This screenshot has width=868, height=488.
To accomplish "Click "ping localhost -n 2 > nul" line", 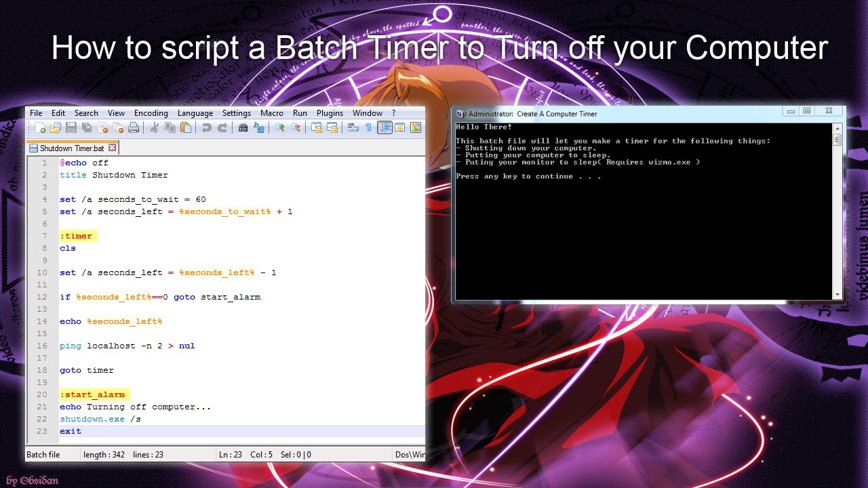I will coord(127,346).
